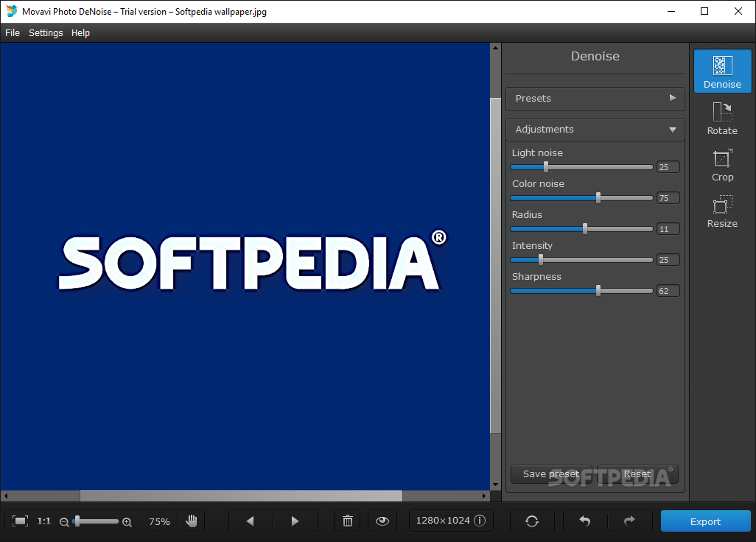This screenshot has width=756, height=542.
Task: Click the Color noise slider handle
Action: (598, 197)
